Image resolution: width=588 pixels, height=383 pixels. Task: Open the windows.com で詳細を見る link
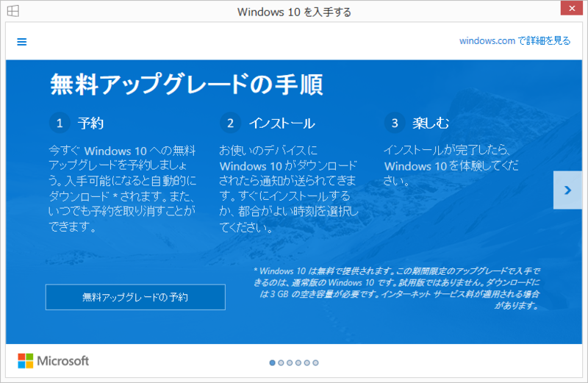click(515, 40)
